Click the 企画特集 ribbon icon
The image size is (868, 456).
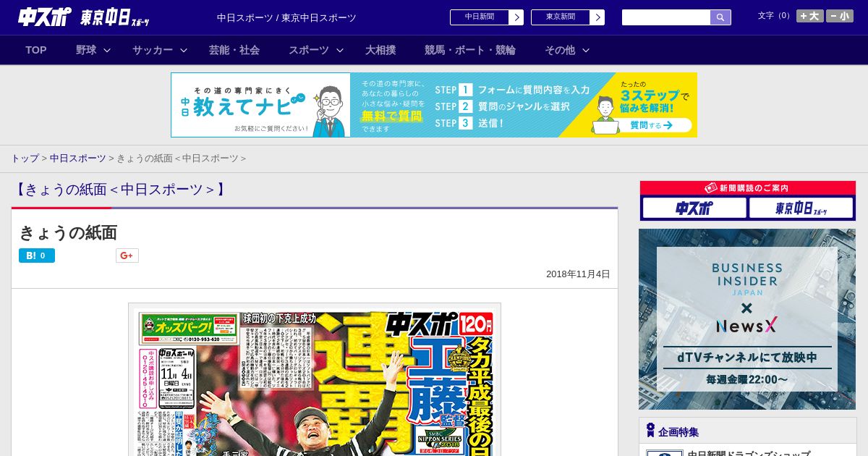(x=650, y=430)
